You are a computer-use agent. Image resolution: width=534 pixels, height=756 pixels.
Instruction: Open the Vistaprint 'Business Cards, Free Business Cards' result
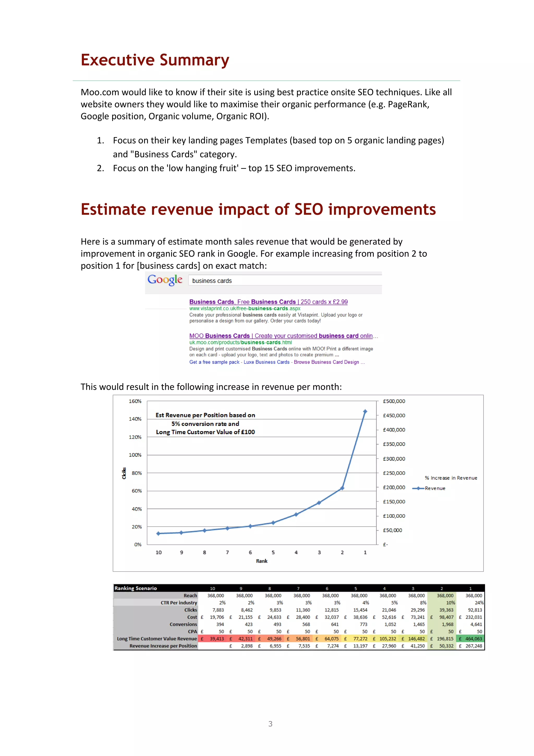pos(269,302)
